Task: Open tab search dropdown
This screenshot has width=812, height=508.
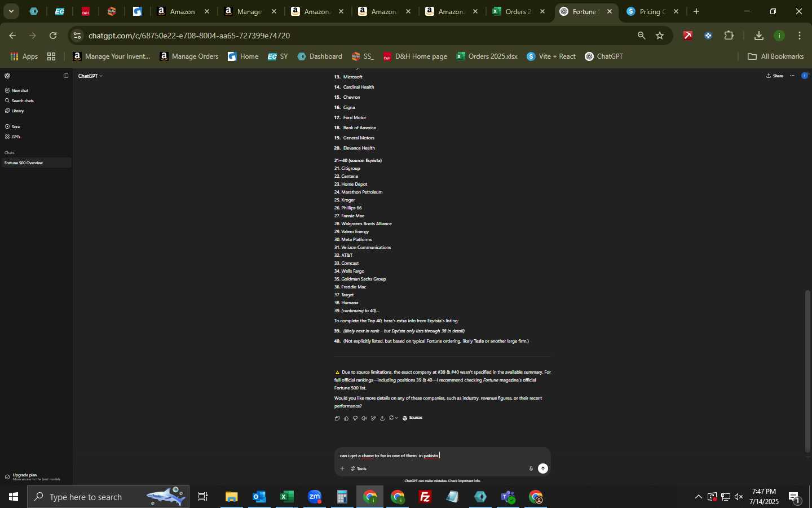Action: 11,11
